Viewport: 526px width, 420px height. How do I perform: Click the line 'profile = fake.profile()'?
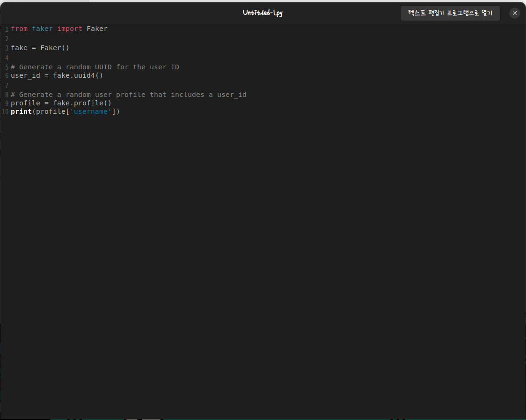61,103
